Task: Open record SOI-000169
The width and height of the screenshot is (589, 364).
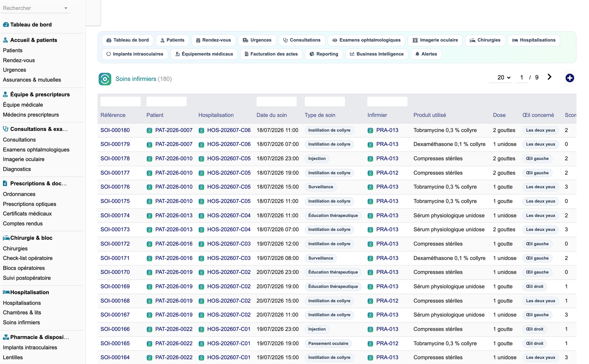Action: [x=115, y=286]
